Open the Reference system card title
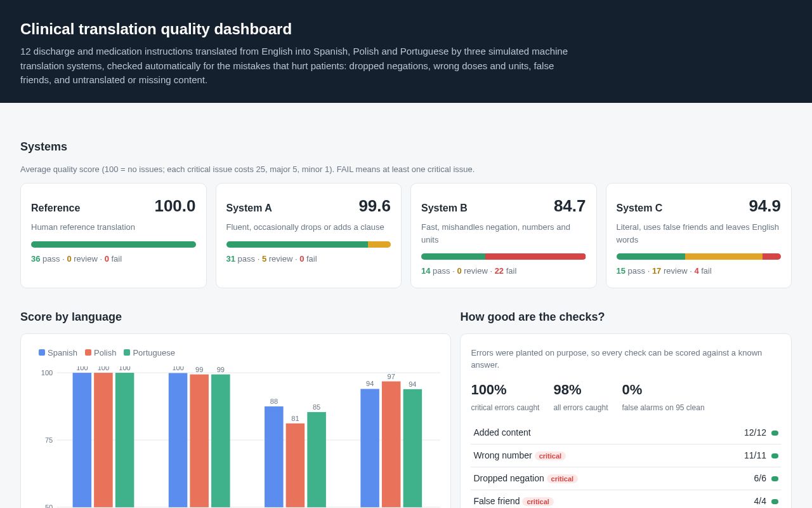The width and height of the screenshot is (812, 508). point(56,208)
